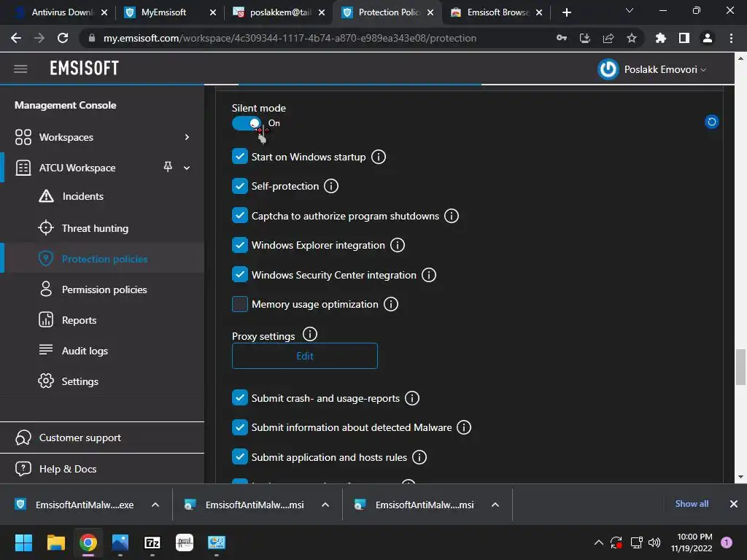Image resolution: width=747 pixels, height=560 pixels.
Task: Enable Memory usage optimization checkbox
Action: (x=239, y=304)
